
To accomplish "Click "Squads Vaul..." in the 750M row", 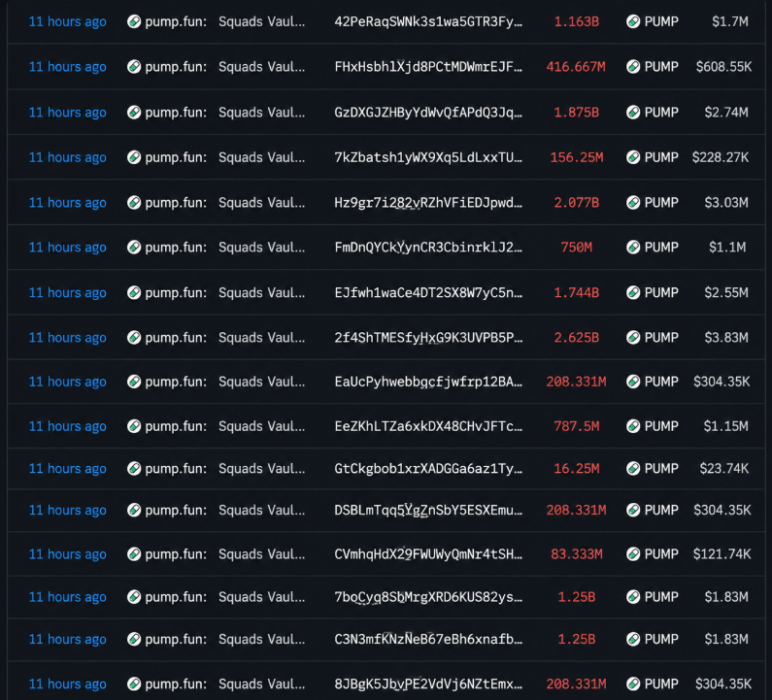I will [261, 248].
